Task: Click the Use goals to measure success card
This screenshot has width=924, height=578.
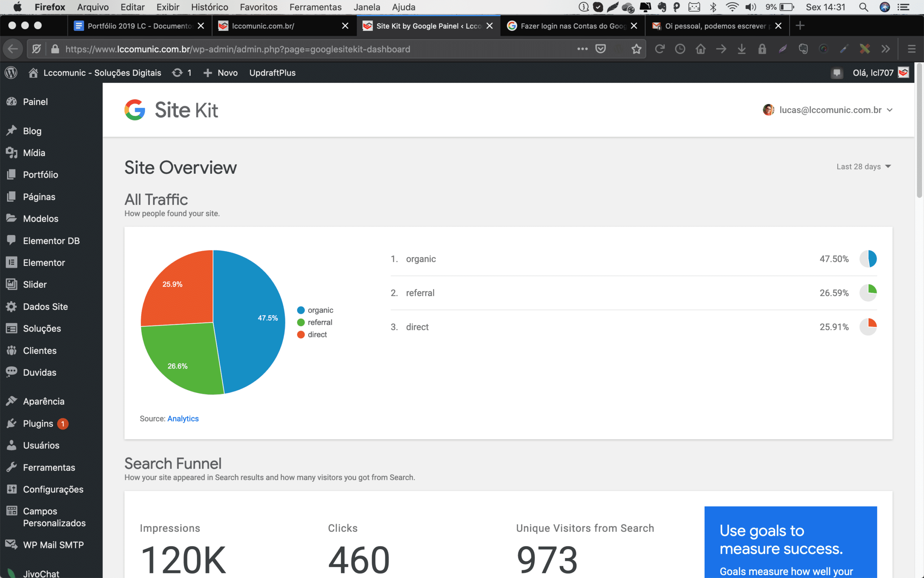Action: click(x=790, y=542)
